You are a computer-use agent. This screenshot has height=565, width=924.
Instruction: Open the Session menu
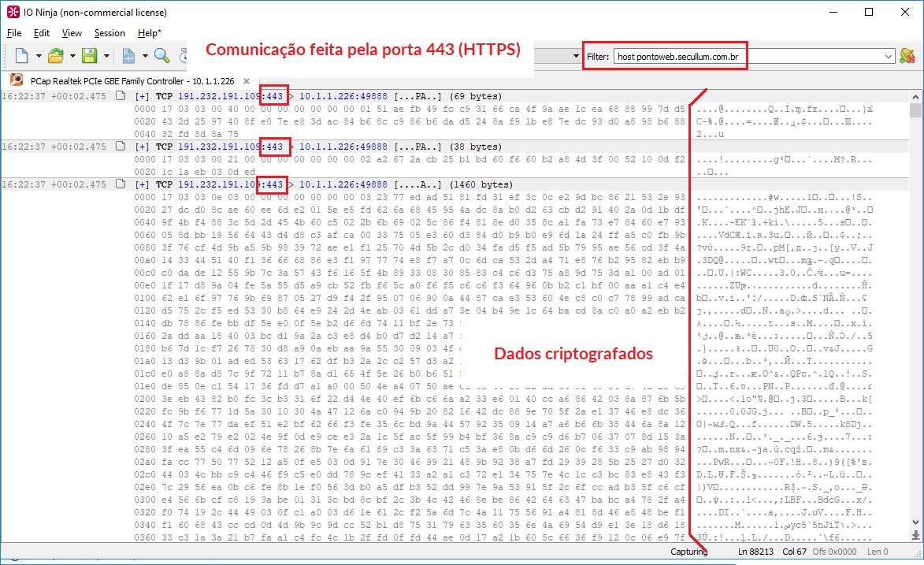109,33
